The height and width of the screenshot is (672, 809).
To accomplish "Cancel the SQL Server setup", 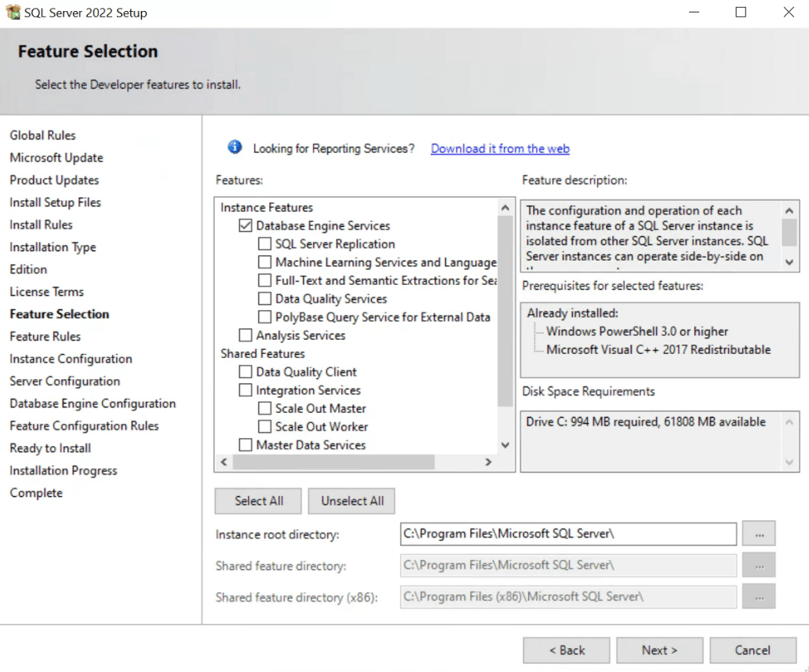I will click(x=753, y=650).
